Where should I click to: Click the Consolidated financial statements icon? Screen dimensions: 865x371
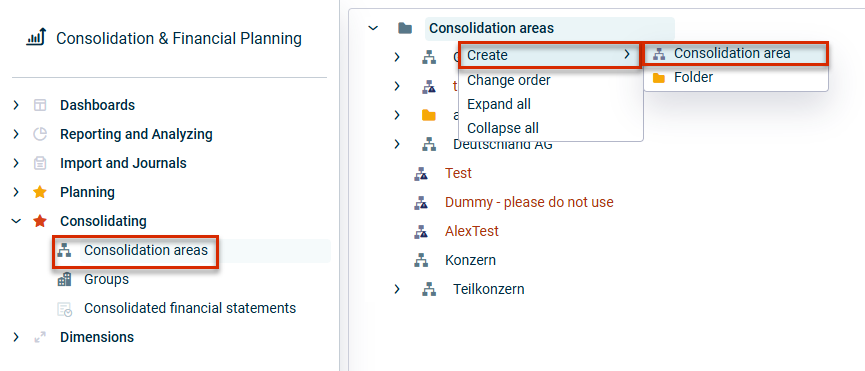click(x=64, y=309)
